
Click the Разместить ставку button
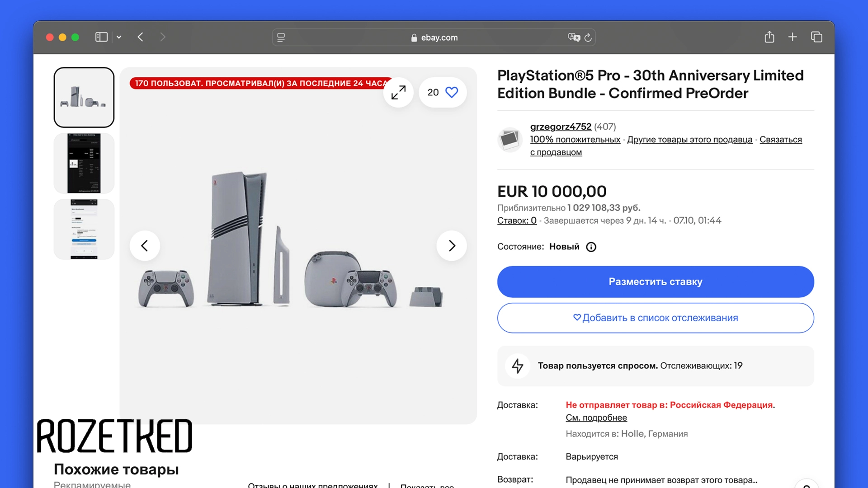pyautogui.click(x=656, y=282)
